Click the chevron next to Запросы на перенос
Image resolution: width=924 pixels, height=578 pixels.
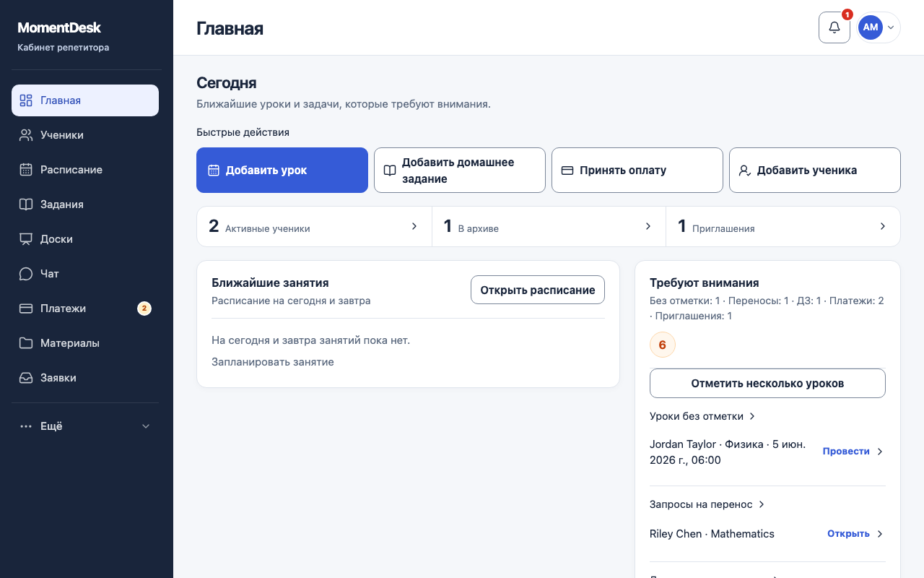[x=762, y=504]
